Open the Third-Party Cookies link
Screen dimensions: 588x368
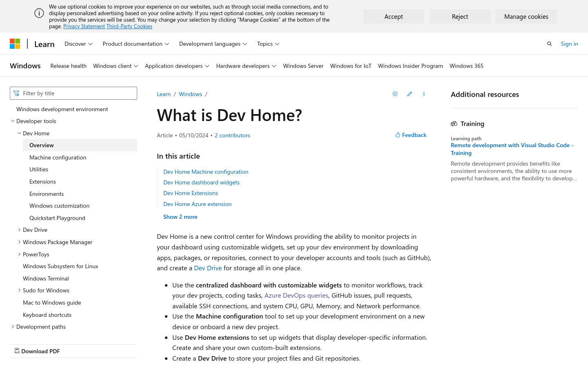pos(129,26)
